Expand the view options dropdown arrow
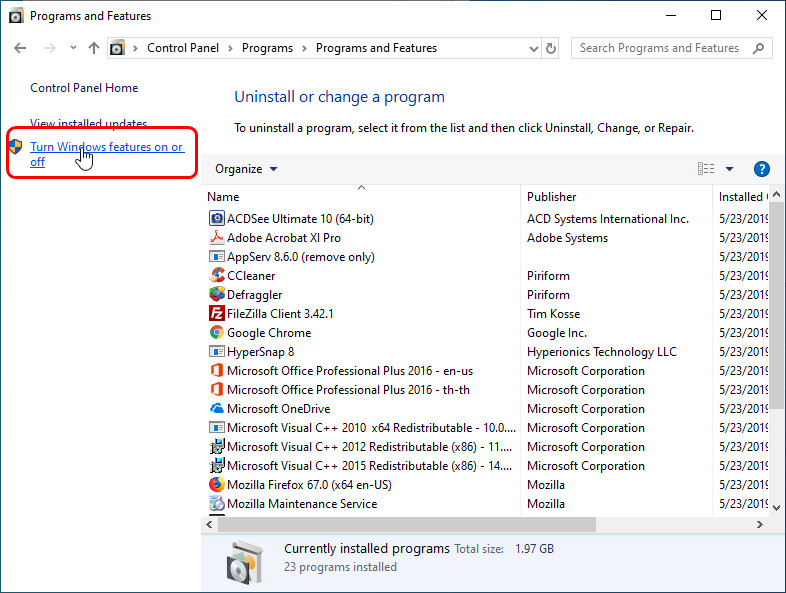The width and height of the screenshot is (786, 593). point(729,169)
